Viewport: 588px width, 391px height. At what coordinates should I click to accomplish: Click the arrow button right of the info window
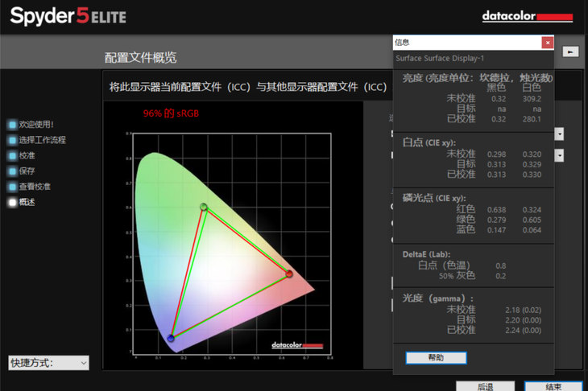(x=570, y=51)
